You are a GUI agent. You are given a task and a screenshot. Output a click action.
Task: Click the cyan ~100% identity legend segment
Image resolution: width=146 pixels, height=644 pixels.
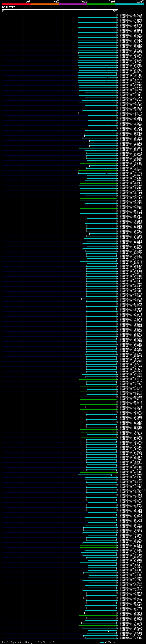130,4
